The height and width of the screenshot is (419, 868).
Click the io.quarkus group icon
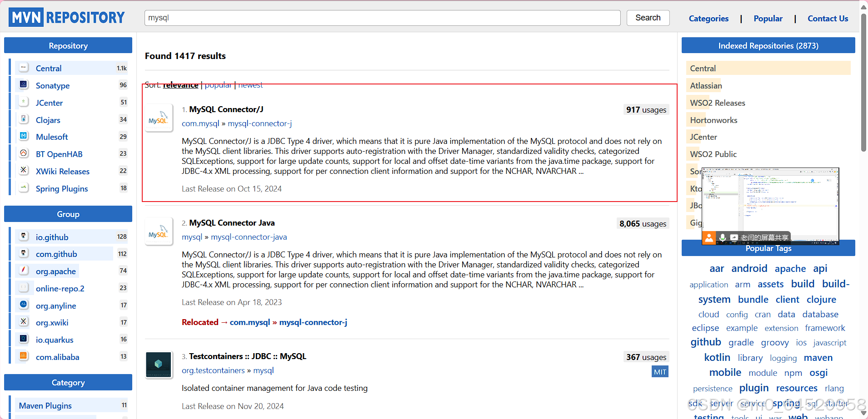point(24,339)
